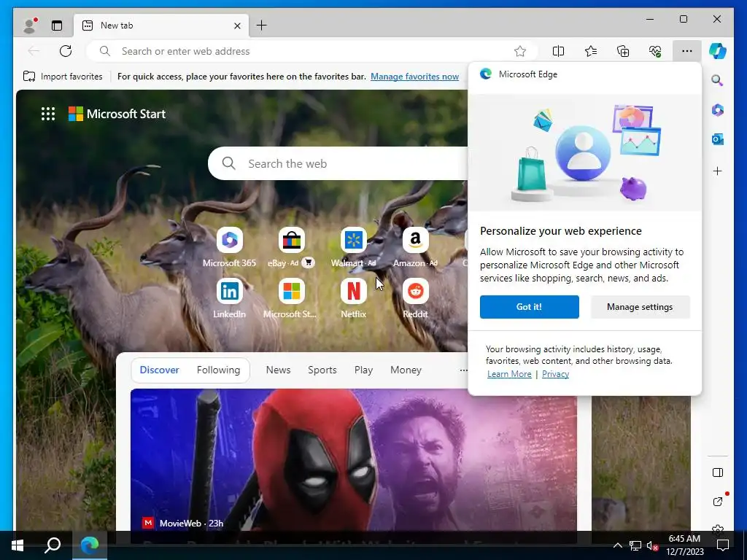Image resolution: width=747 pixels, height=560 pixels.
Task: Switch to the Sports tab
Action: click(x=322, y=370)
